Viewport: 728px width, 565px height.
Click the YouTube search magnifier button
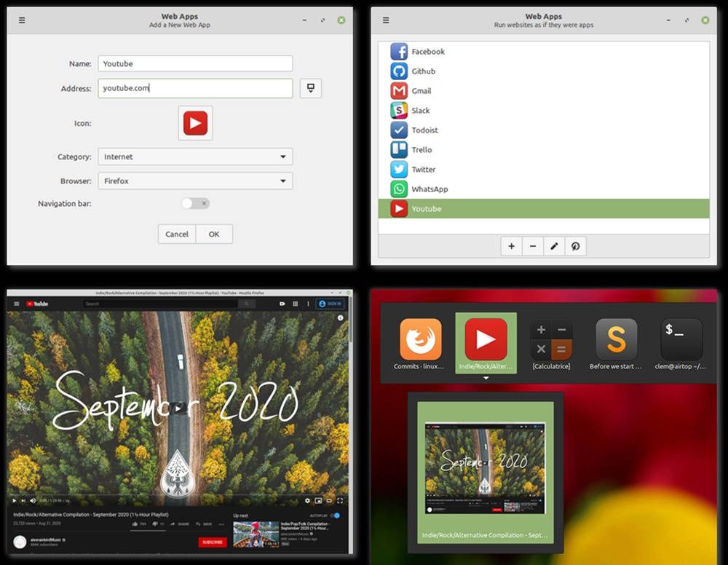[x=247, y=304]
